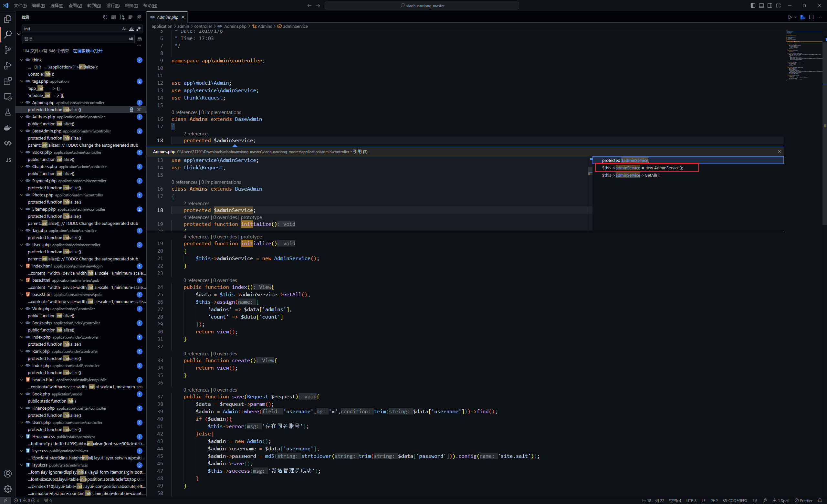Open the 编辑(E) menu

(x=38, y=5)
